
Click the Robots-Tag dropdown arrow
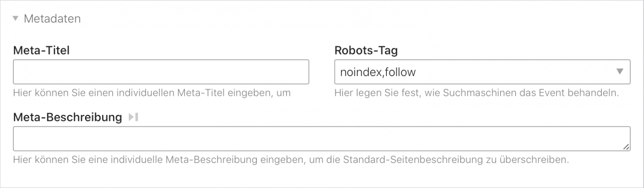coord(620,71)
